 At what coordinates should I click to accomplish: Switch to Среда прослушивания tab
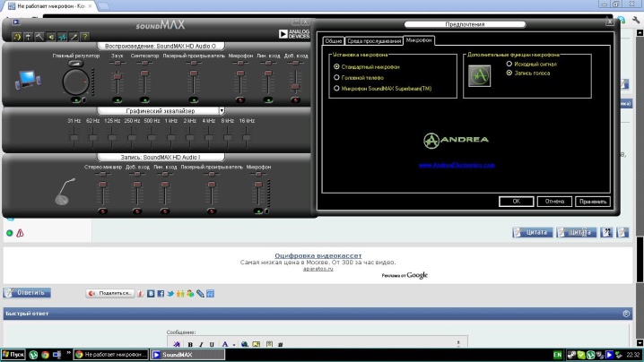coord(374,40)
